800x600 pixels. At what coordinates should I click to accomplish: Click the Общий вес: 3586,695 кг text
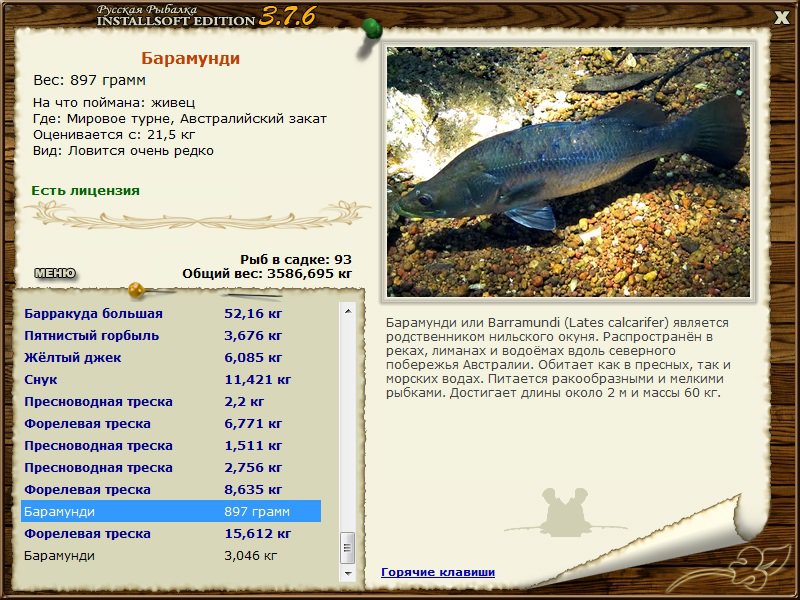point(267,273)
